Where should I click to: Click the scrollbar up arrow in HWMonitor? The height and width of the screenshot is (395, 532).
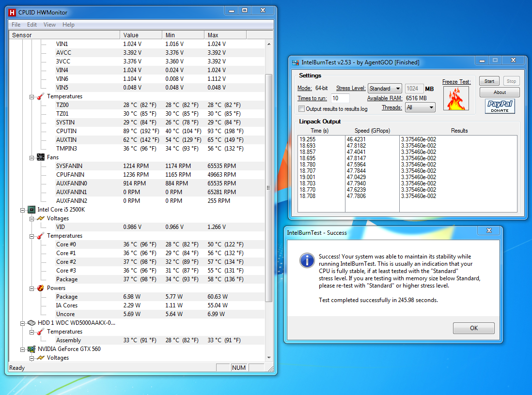click(x=269, y=44)
